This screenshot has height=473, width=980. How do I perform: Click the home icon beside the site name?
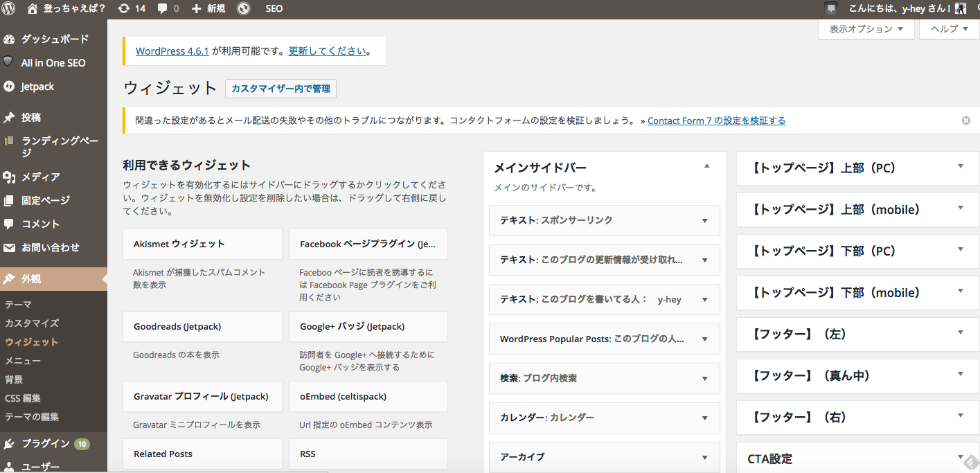pos(33,9)
